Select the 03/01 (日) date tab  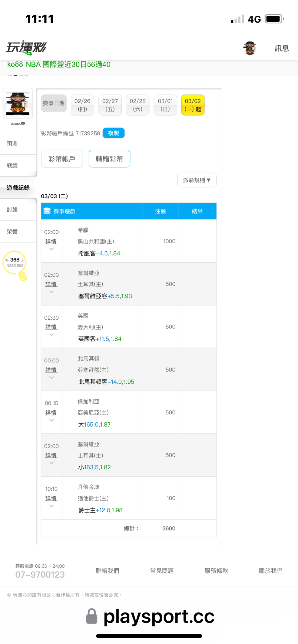(x=165, y=105)
